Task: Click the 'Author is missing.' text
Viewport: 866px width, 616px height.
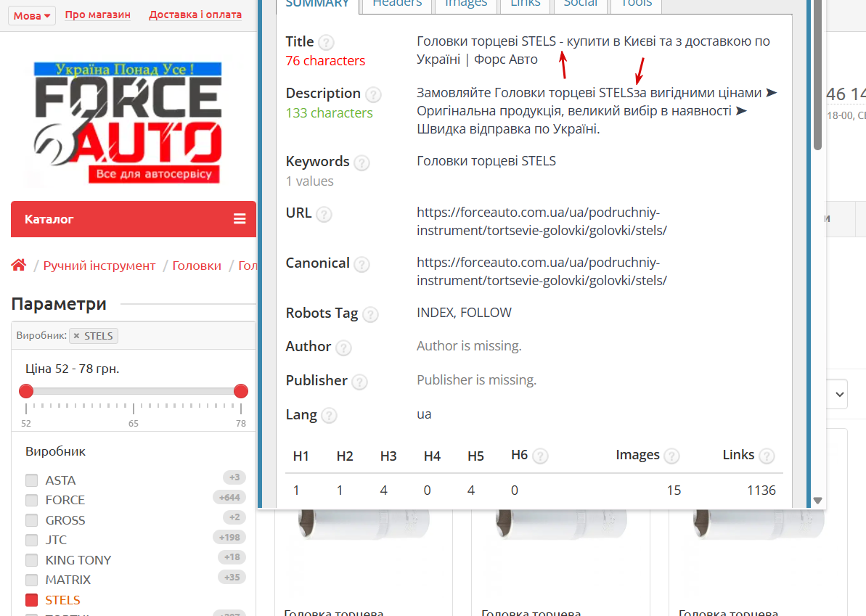Action: click(x=469, y=345)
